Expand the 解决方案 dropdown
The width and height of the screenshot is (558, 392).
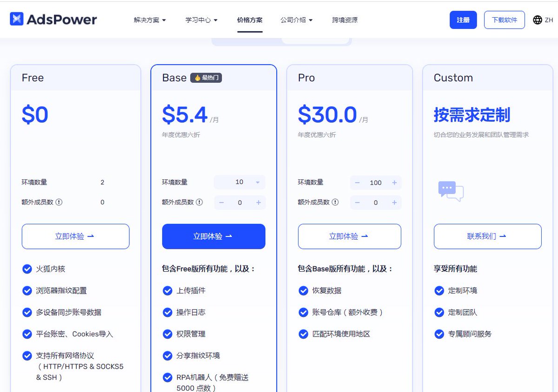point(149,20)
